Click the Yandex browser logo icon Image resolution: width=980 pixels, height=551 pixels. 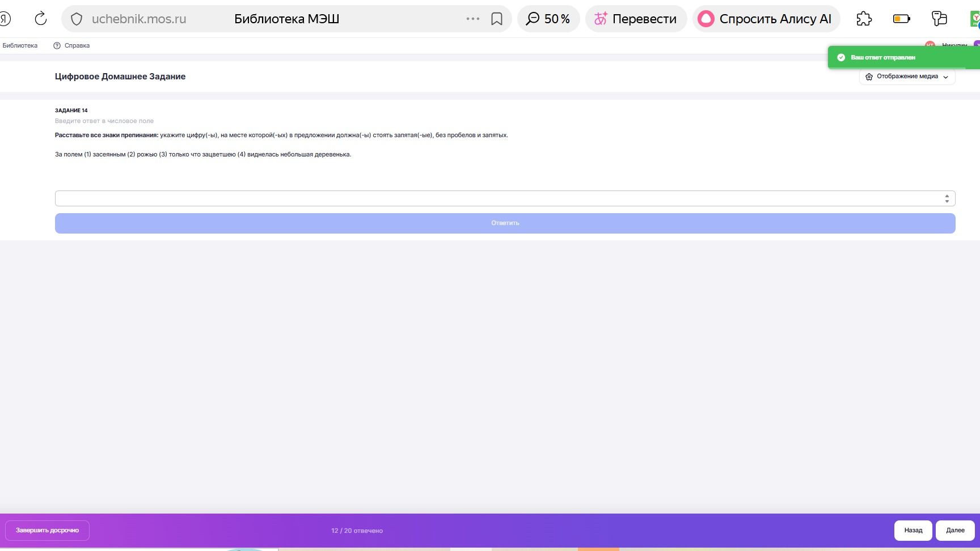pyautogui.click(x=5, y=19)
